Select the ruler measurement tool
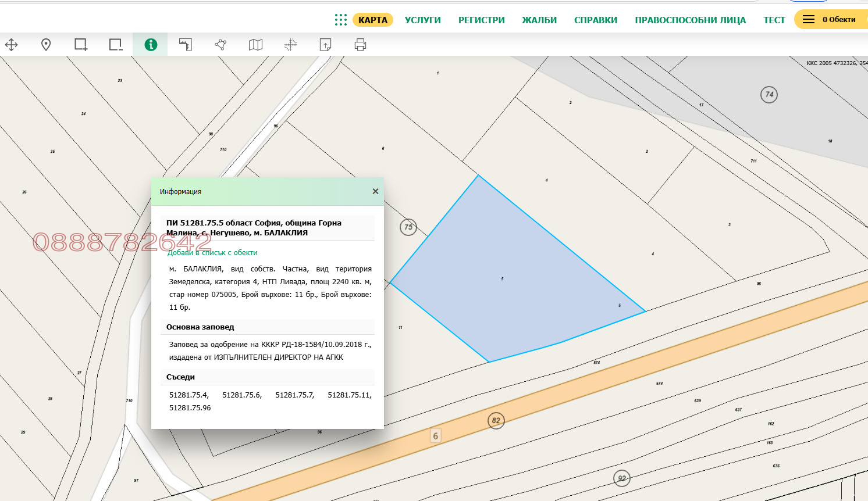 (x=186, y=45)
